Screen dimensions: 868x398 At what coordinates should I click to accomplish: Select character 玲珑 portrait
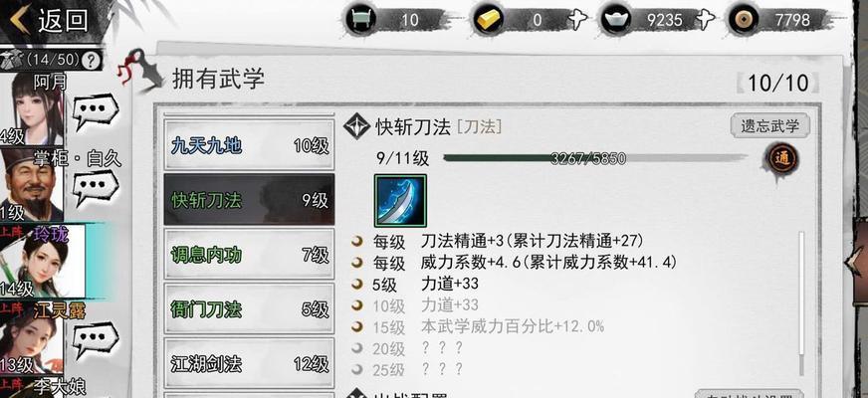tap(42, 260)
